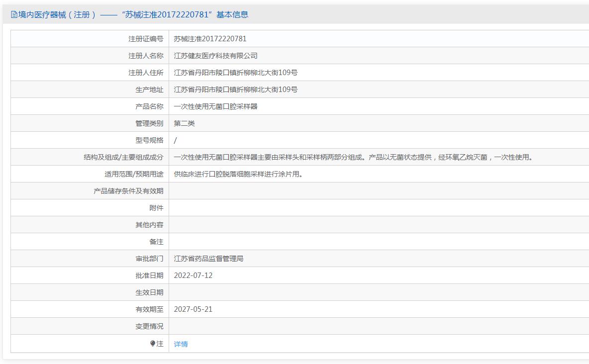Click the 产品储存条件及有效期 label
This screenshot has width=589, height=364.
point(128,191)
